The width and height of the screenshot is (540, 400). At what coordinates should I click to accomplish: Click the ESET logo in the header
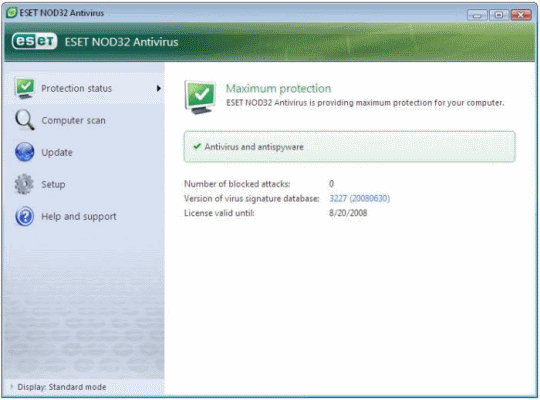pos(34,41)
